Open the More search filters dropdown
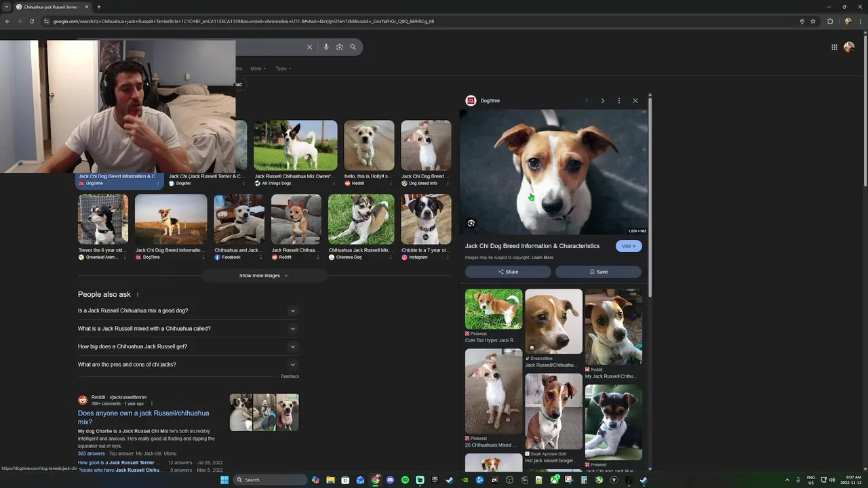868x488 pixels. (x=258, y=68)
